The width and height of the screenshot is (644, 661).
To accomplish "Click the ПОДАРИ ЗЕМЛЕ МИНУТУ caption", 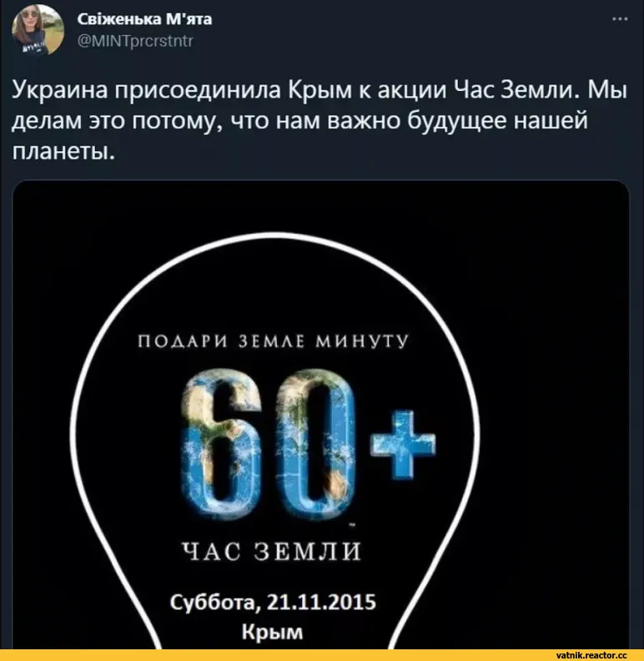I will coord(274,341).
